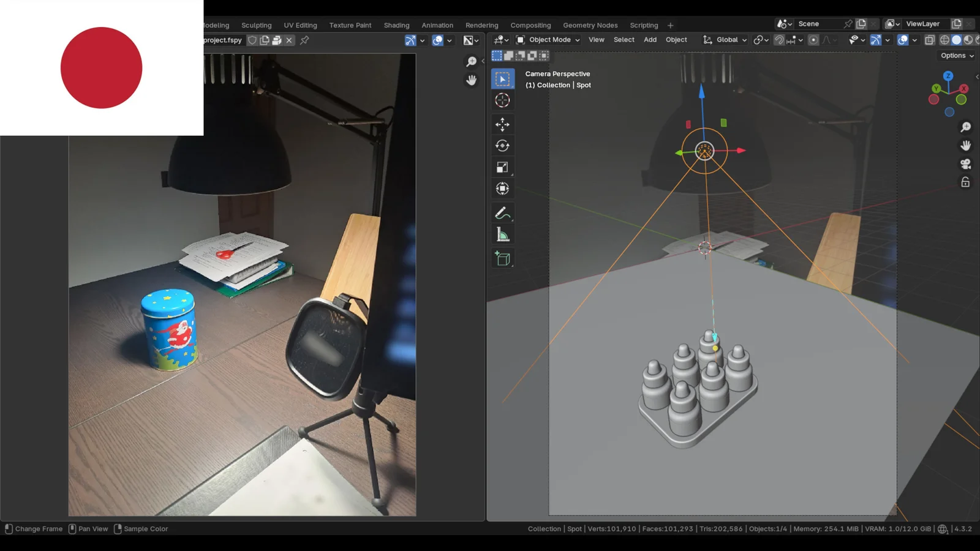Image resolution: width=980 pixels, height=551 pixels.
Task: Activate the Rotate tool
Action: point(502,146)
